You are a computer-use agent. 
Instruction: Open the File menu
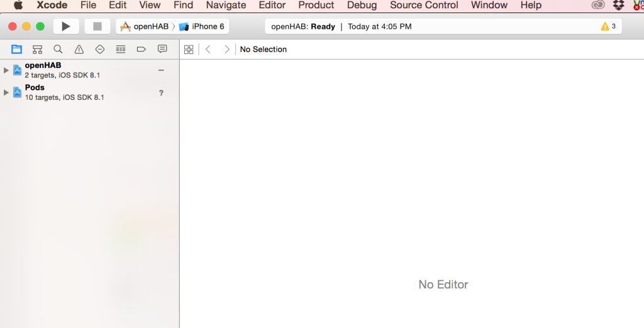pos(88,5)
